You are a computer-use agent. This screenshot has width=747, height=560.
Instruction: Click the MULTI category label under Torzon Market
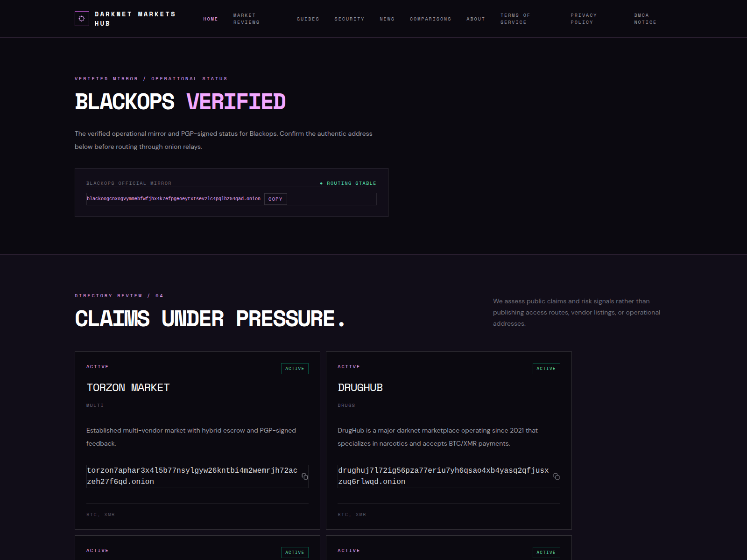95,406
